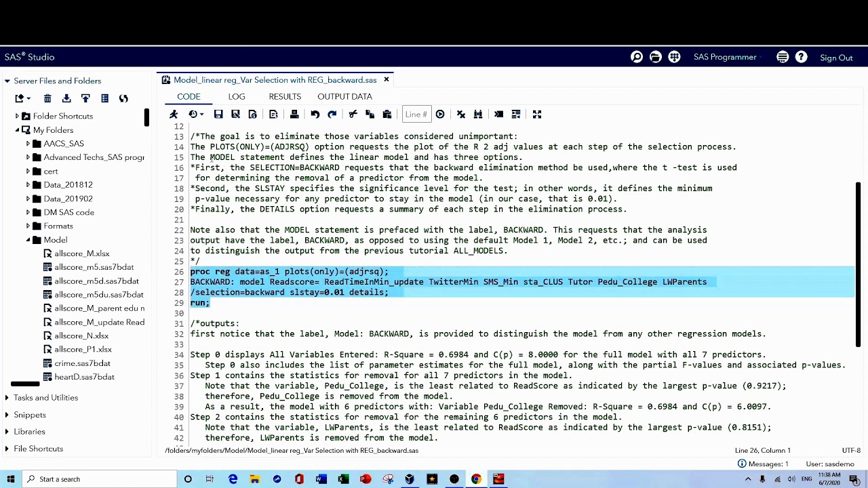Click the search icon in SAS Studio header

click(x=637, y=58)
